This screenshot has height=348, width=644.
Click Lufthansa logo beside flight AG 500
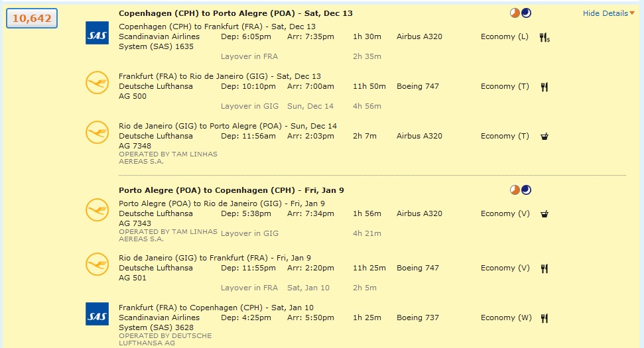pyautogui.click(x=97, y=83)
